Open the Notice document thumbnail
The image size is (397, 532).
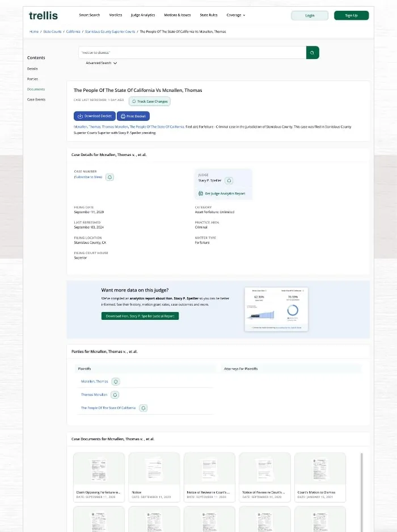pyautogui.click(x=154, y=477)
